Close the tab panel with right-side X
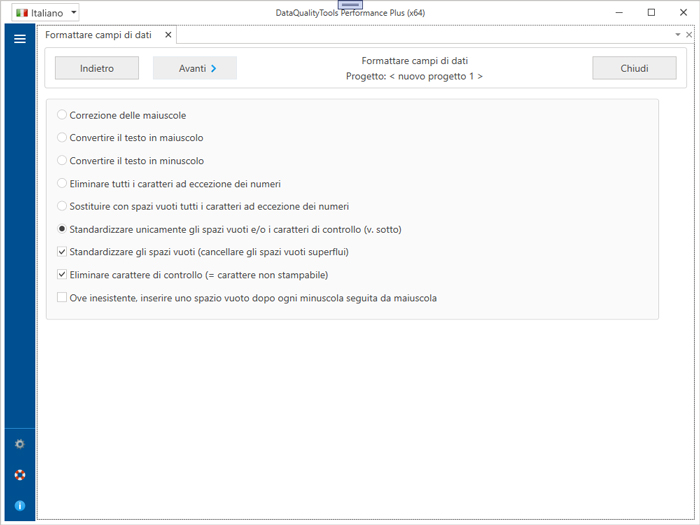Screen dimensions: 700x525 point(689,34)
